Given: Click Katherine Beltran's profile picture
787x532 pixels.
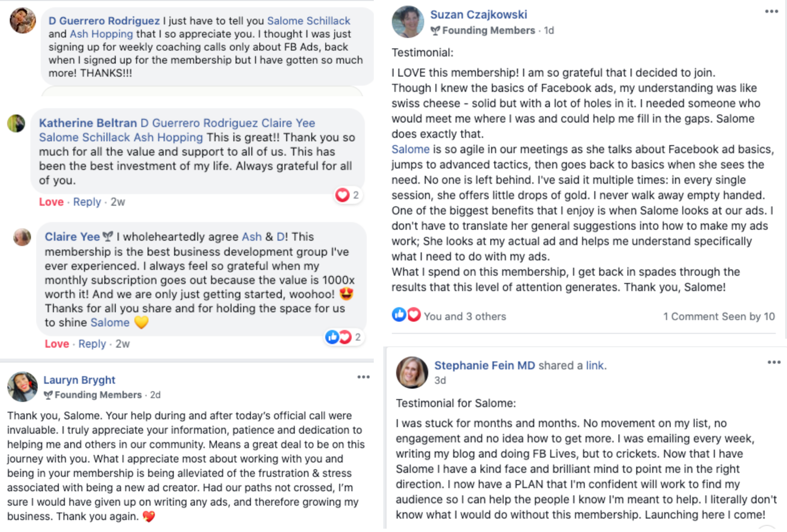Looking at the screenshot, I should [x=16, y=123].
